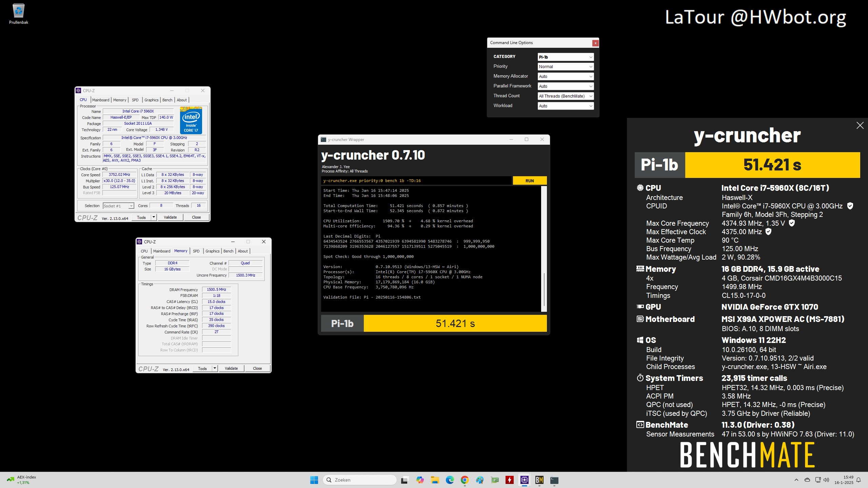Open the Tools arrow in the lower CPU-Z window

215,368
